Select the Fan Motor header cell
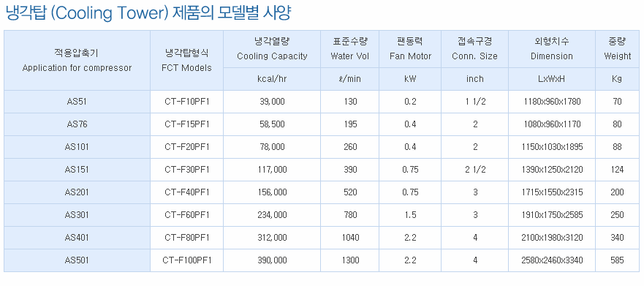644x286 pixels. click(410, 49)
